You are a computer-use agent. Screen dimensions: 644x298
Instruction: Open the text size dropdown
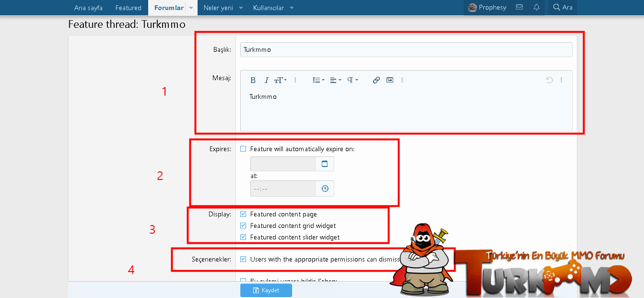281,80
